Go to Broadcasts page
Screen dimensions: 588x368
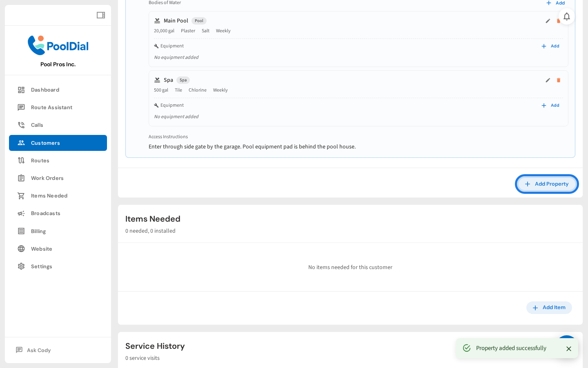coord(45,213)
